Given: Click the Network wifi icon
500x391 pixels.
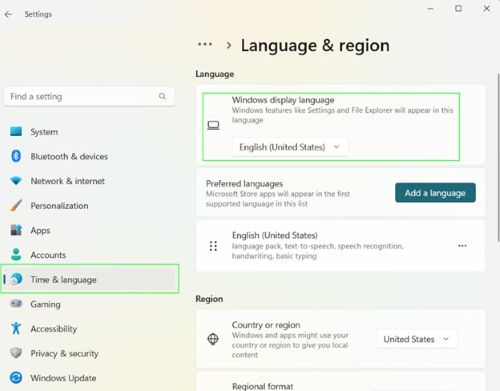Looking at the screenshot, I should point(16,181).
